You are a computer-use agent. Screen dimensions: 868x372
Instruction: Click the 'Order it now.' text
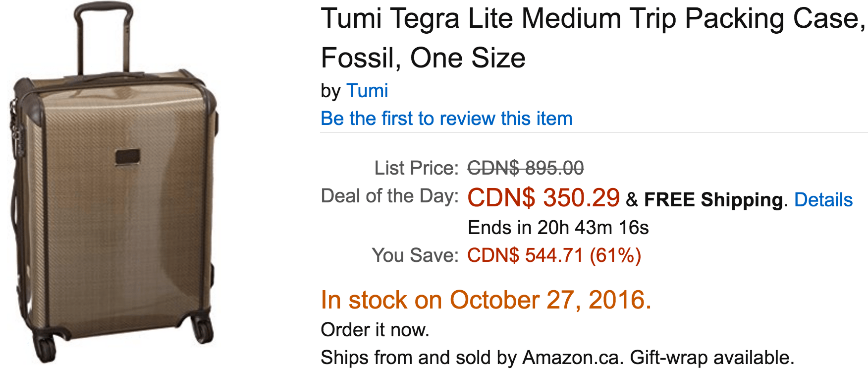coord(375,330)
